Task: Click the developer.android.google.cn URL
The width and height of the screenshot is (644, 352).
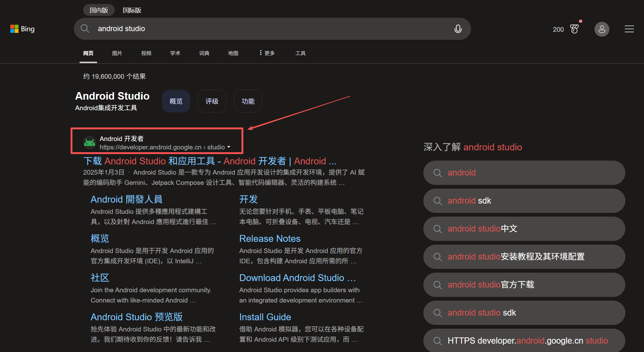Action: click(162, 147)
